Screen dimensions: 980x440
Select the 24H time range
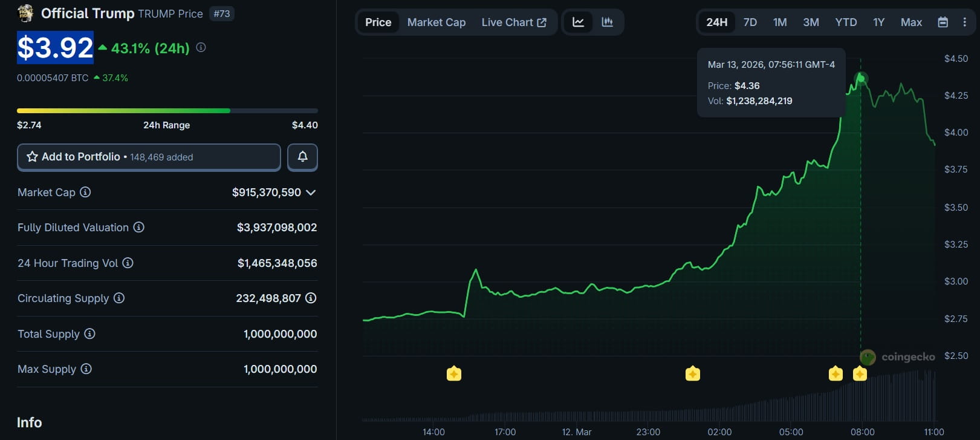716,22
